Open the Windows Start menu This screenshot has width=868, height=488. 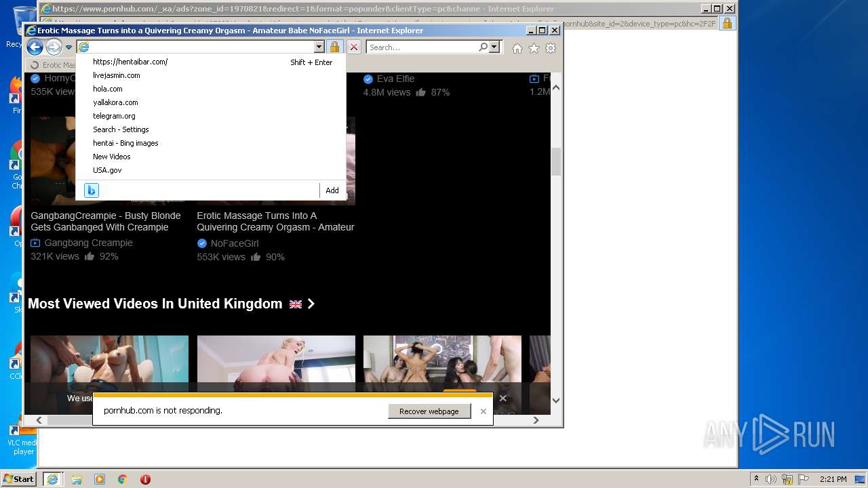[18, 479]
